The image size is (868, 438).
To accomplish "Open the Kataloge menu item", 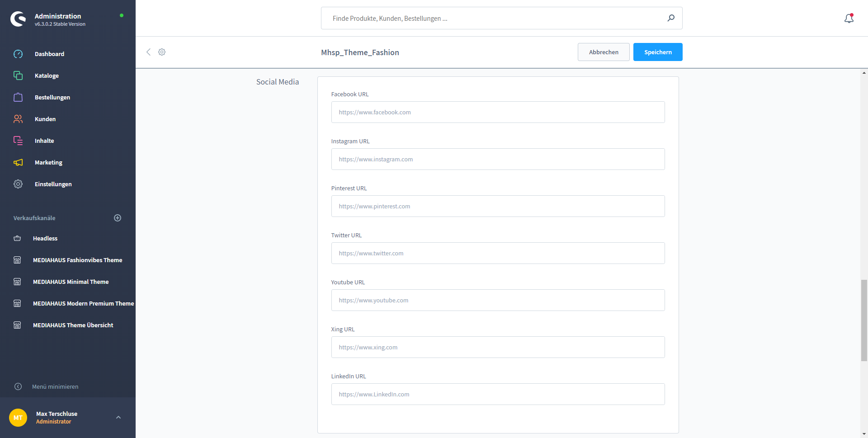I will click(47, 75).
